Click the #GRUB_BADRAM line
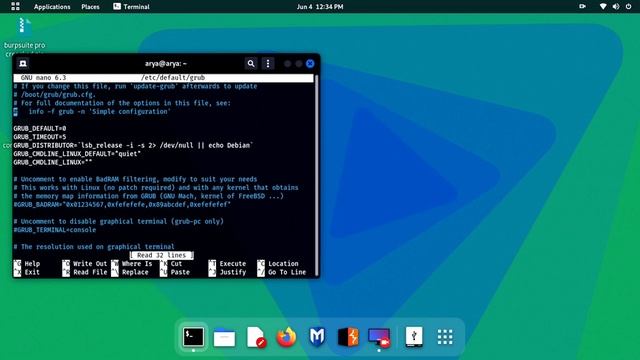This screenshot has height=360, width=640. 122,204
